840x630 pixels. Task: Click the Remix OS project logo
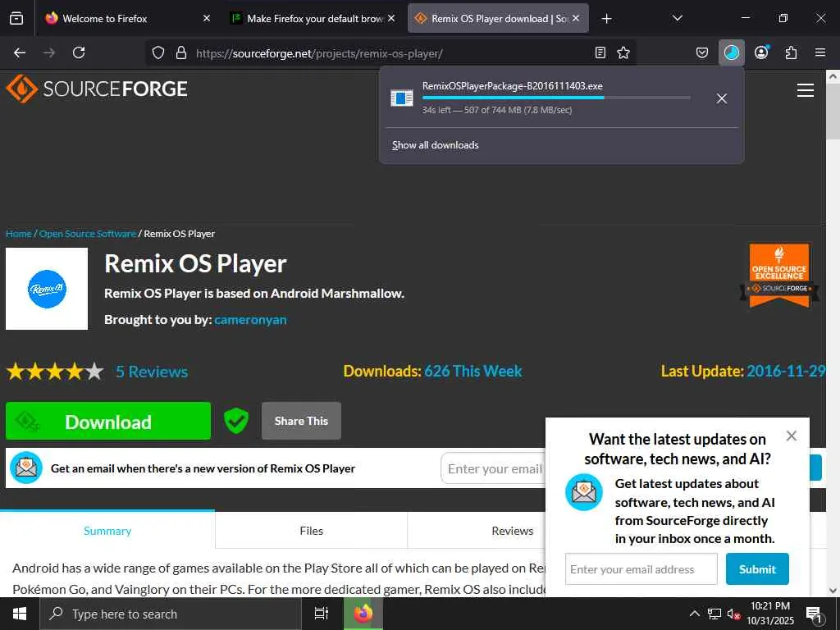pos(47,289)
